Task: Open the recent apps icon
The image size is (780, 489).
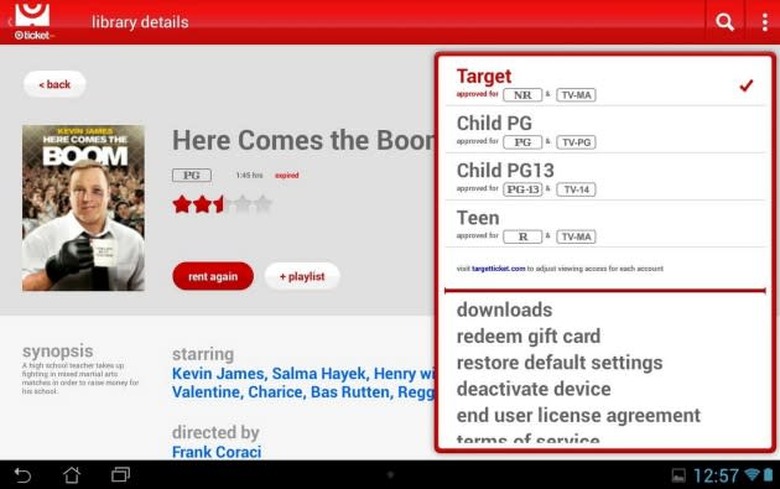Action: (121, 474)
